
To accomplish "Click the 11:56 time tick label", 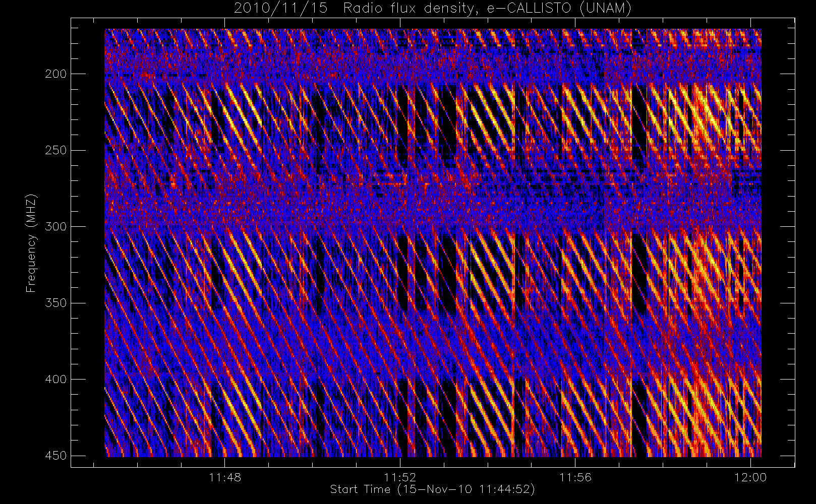I will coord(575,477).
